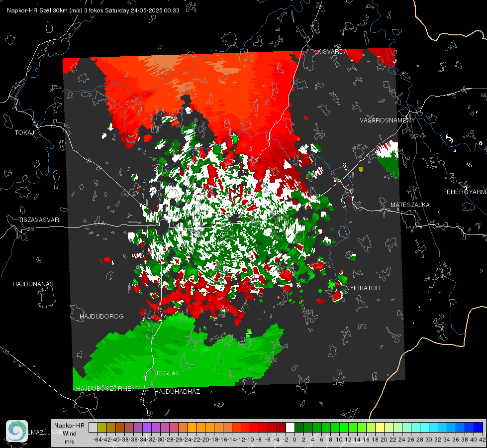
Task: Click the HAJDÚDOROG city label
Action: (x=101, y=316)
